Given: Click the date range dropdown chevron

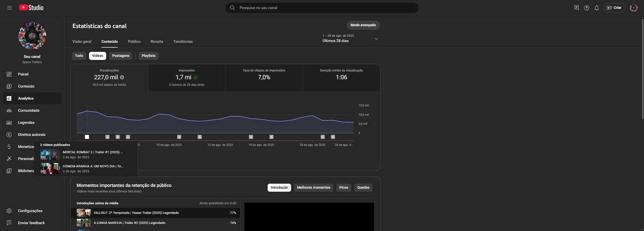Looking at the screenshot, I should [x=376, y=39].
